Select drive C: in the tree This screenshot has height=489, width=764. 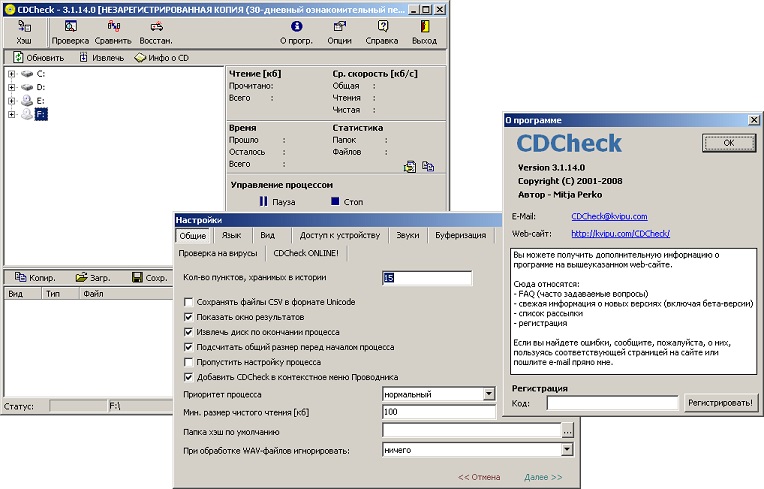coord(40,74)
